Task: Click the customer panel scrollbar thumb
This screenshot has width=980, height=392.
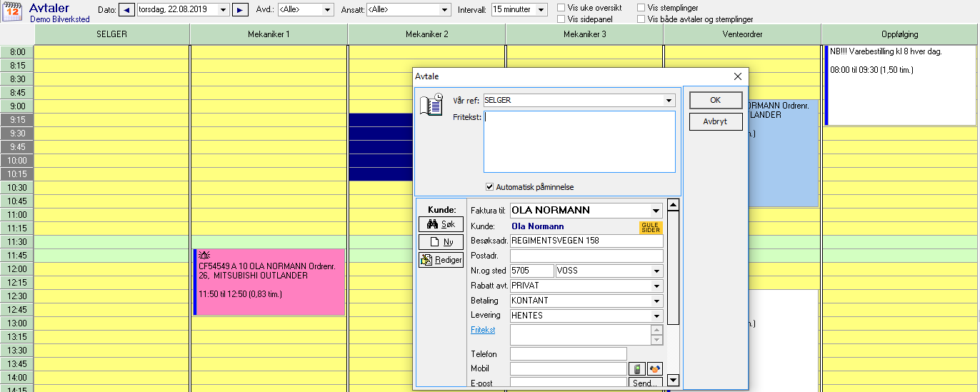Action: click(x=673, y=268)
